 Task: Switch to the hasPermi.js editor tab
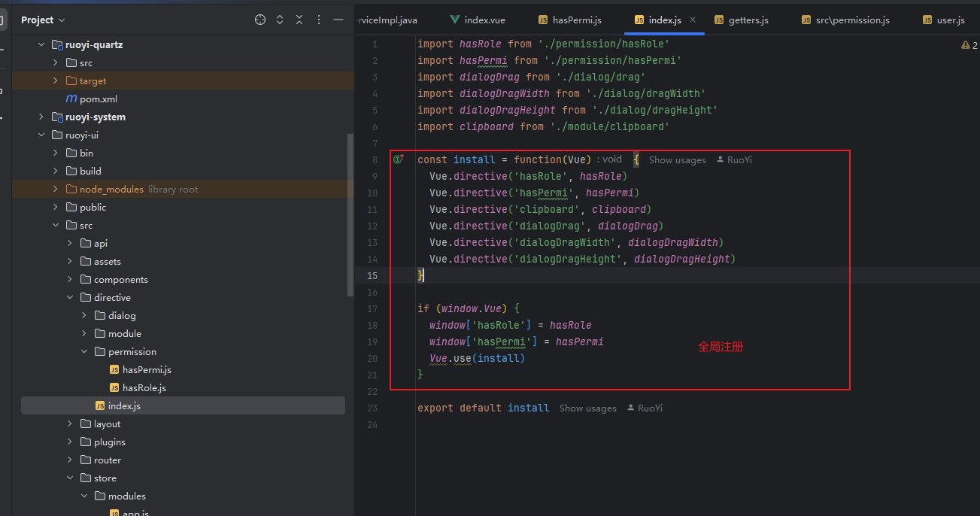(x=569, y=20)
